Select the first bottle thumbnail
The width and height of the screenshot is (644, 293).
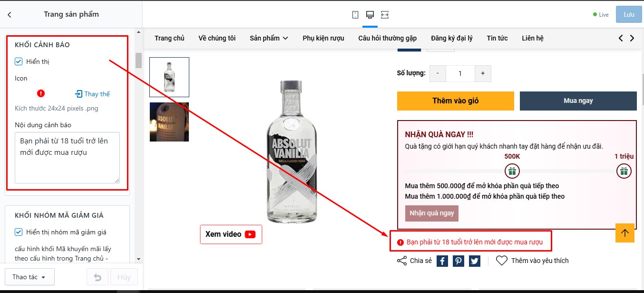coord(169,77)
